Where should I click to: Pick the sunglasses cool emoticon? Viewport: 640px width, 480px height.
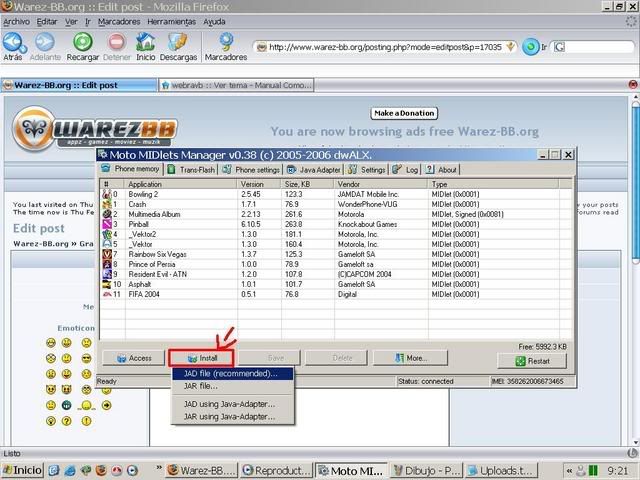86,358
